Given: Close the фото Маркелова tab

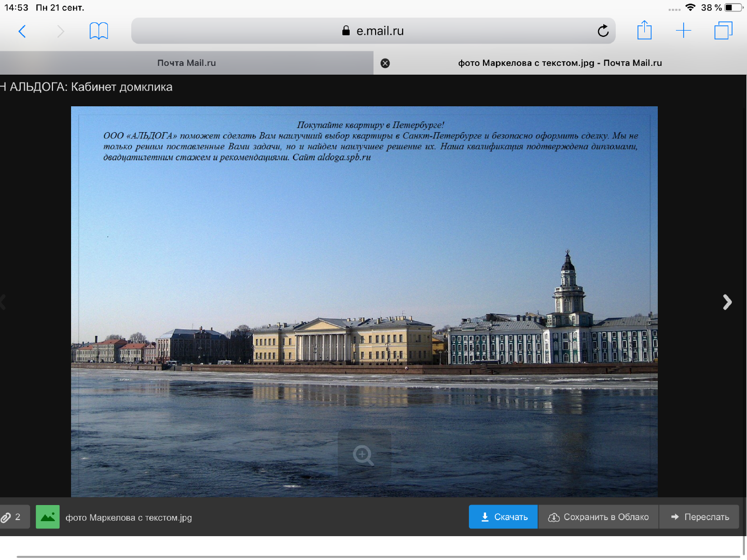Looking at the screenshot, I should pyautogui.click(x=385, y=63).
